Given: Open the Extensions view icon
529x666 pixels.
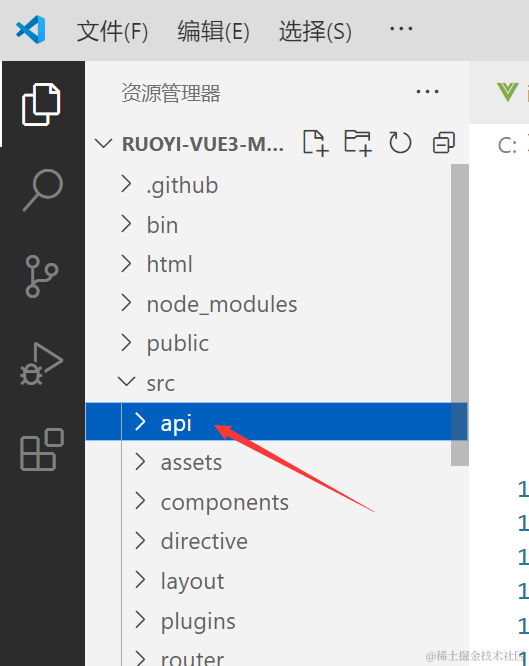Looking at the screenshot, I should pos(42,449).
